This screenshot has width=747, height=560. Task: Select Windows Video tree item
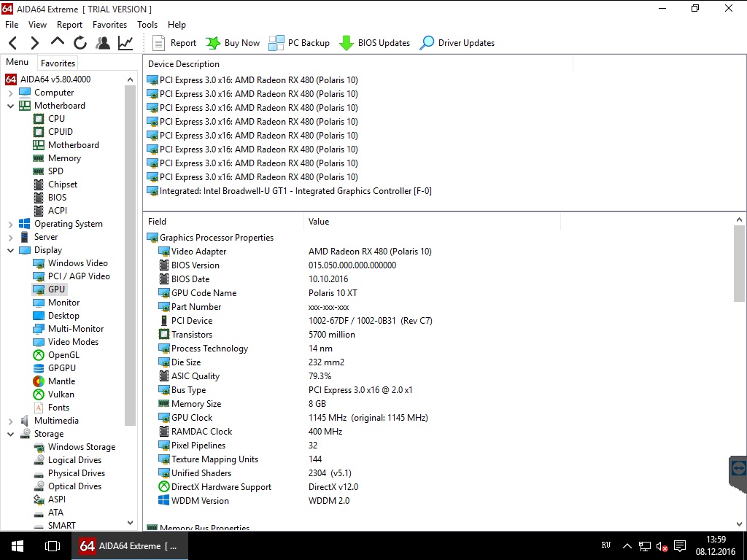tap(77, 262)
